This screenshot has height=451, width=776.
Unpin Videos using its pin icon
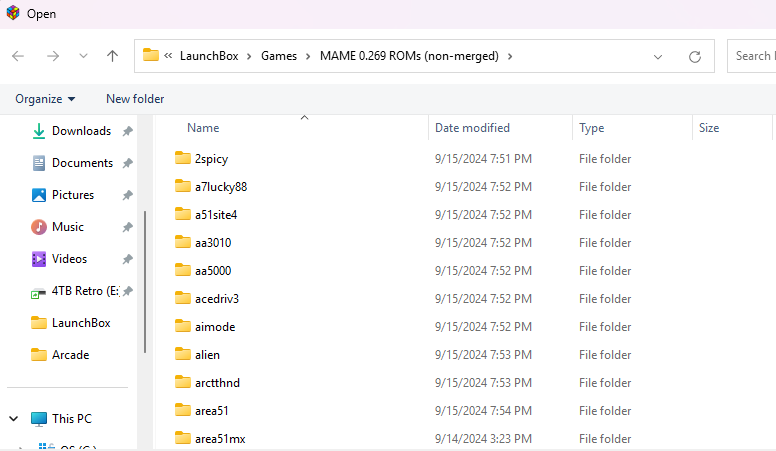pos(128,259)
